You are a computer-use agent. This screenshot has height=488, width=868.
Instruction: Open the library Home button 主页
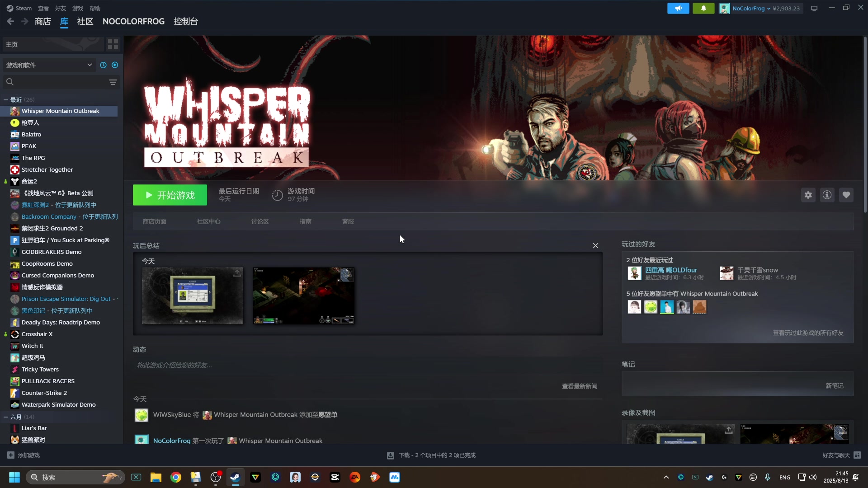[x=53, y=44]
